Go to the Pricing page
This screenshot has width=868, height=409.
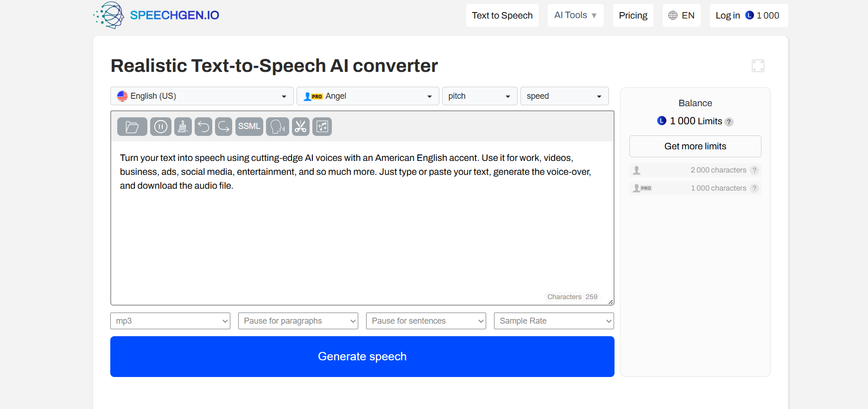pos(633,15)
